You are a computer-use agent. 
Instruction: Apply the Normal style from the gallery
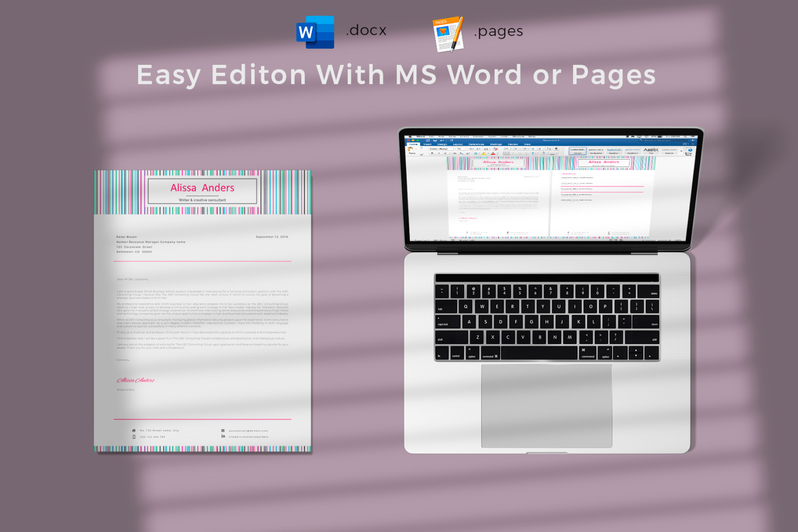pyautogui.click(x=578, y=151)
